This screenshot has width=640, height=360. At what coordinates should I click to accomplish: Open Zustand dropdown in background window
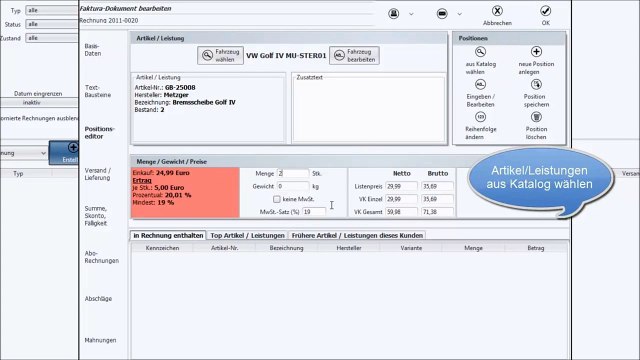coord(52,38)
